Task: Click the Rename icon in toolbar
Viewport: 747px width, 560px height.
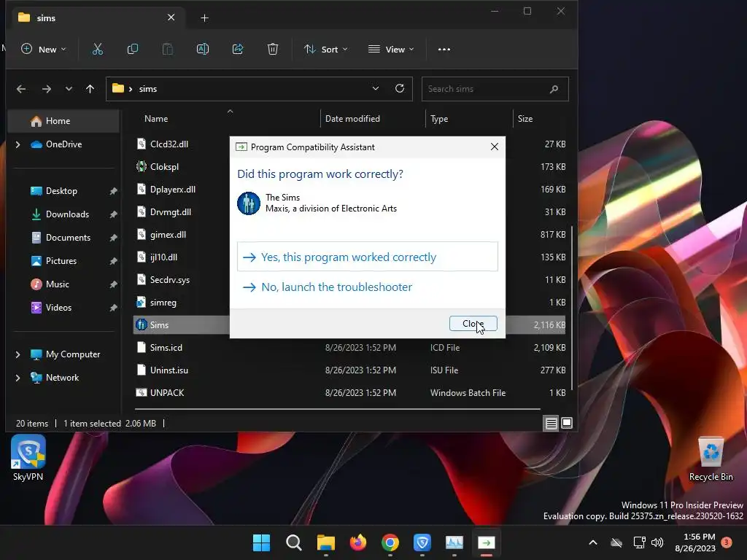Action: click(203, 49)
